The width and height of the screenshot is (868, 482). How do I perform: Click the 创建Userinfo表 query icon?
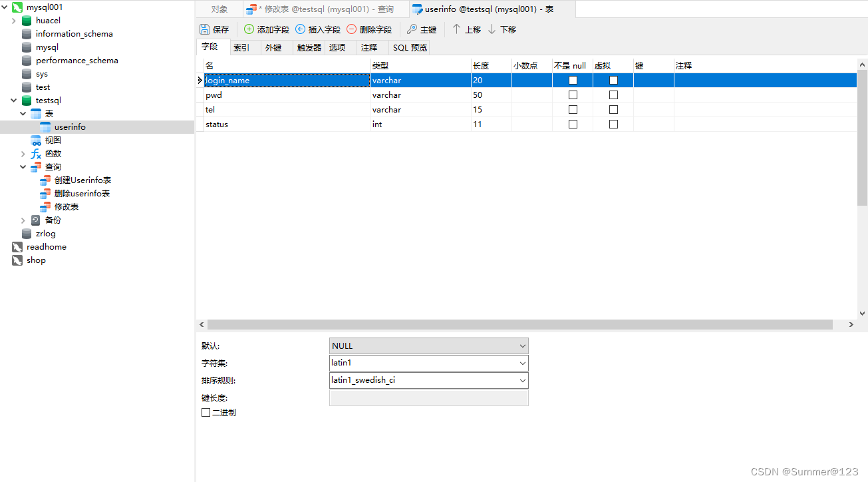(x=45, y=180)
